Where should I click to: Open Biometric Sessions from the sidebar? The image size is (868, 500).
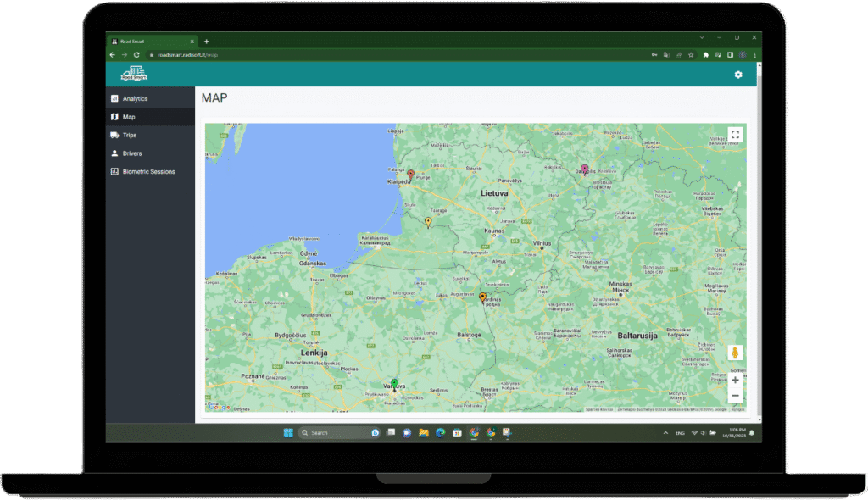coord(148,172)
